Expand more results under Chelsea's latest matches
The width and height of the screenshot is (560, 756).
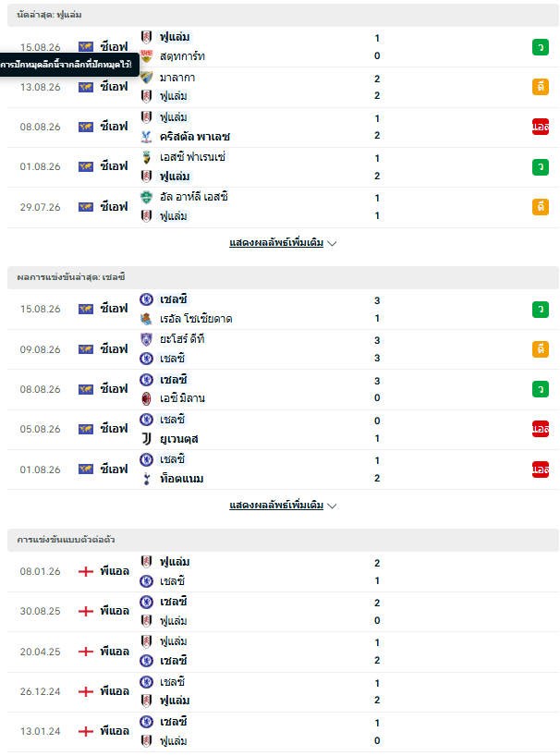(276, 505)
